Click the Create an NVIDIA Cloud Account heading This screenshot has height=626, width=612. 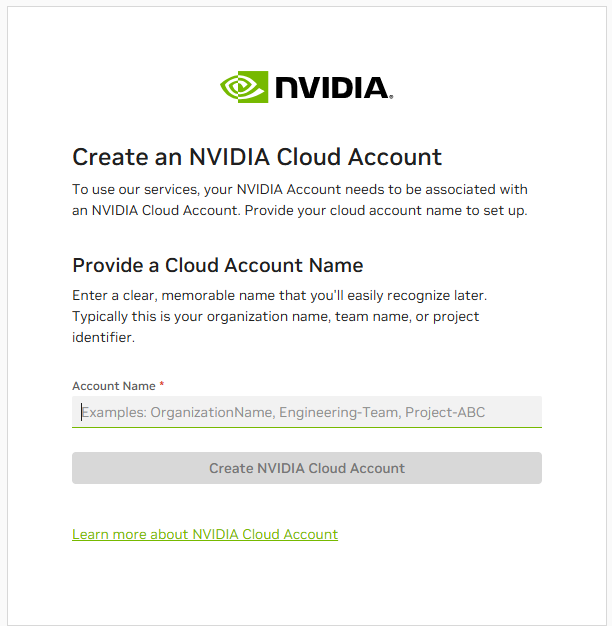[x=257, y=157]
